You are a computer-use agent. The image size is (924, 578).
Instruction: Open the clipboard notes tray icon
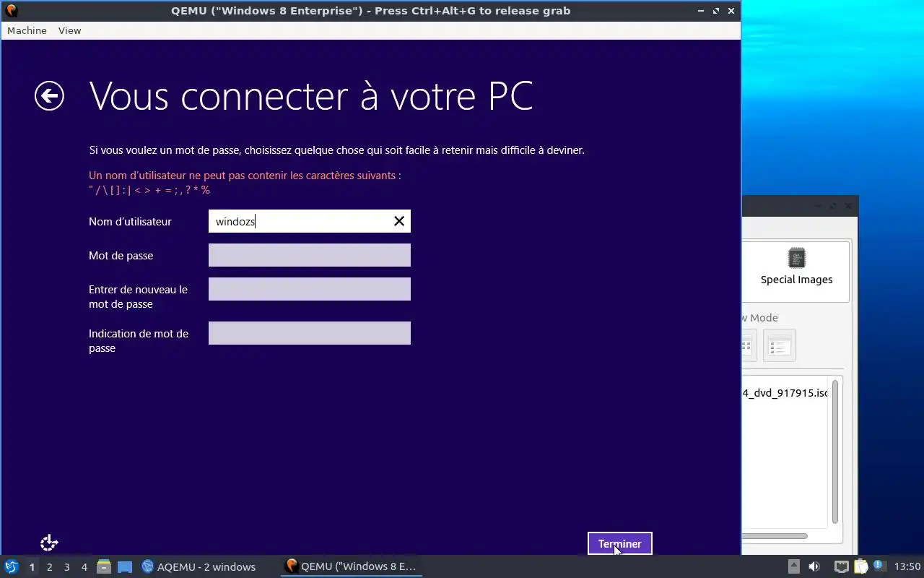860,566
